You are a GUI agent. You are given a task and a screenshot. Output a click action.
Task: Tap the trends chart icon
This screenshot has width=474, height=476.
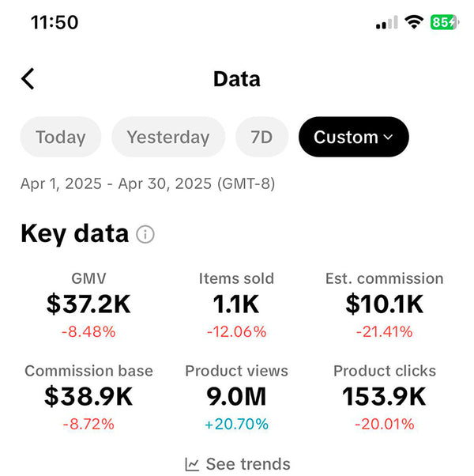click(x=192, y=464)
